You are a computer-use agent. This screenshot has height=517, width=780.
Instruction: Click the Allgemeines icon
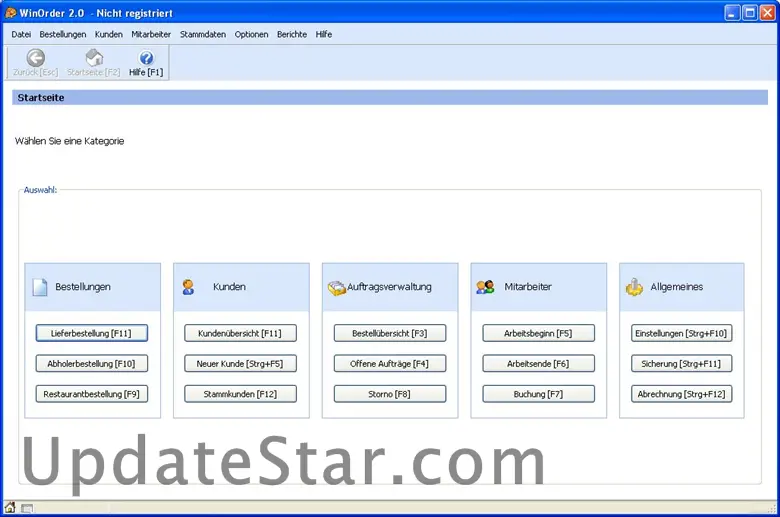pos(634,287)
